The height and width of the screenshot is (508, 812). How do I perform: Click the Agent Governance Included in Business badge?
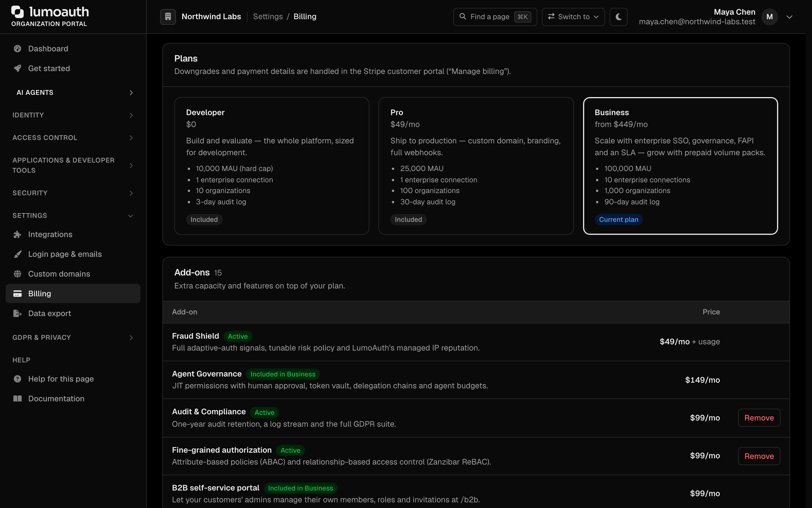283,374
